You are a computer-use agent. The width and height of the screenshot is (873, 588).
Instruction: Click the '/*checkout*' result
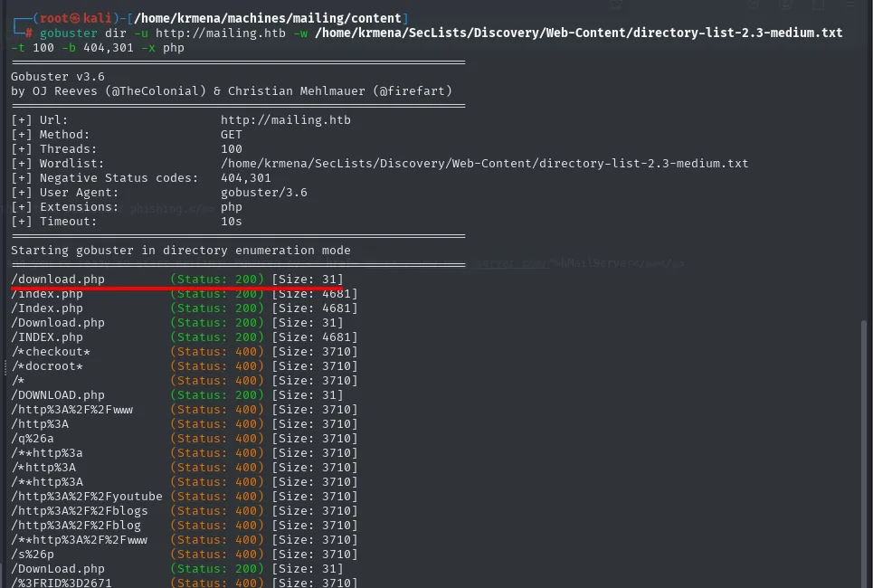click(x=51, y=351)
